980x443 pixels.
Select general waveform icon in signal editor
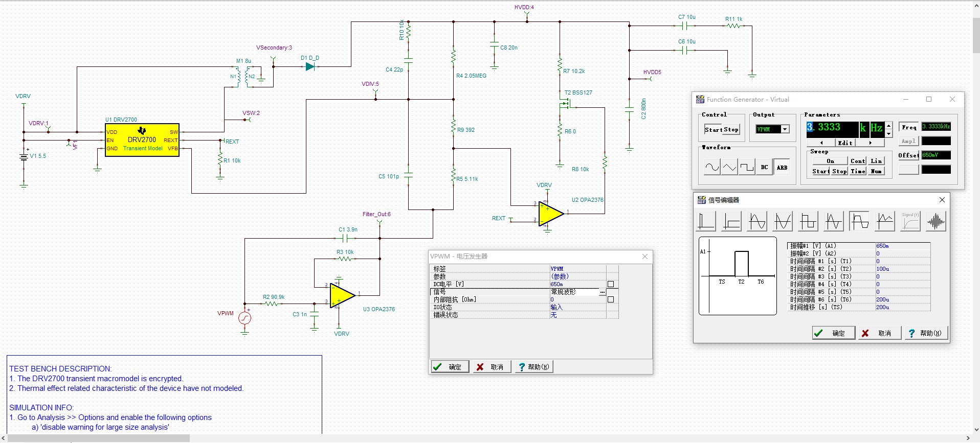[x=859, y=221]
